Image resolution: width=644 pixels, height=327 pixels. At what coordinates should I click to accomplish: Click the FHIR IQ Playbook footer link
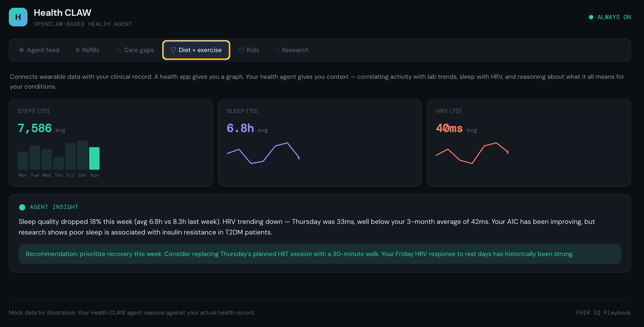(603, 313)
